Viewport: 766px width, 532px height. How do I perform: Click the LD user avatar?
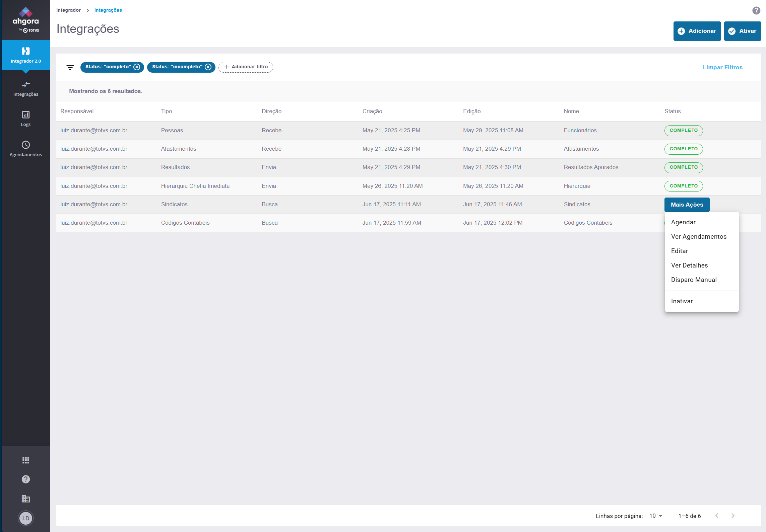tap(26, 518)
